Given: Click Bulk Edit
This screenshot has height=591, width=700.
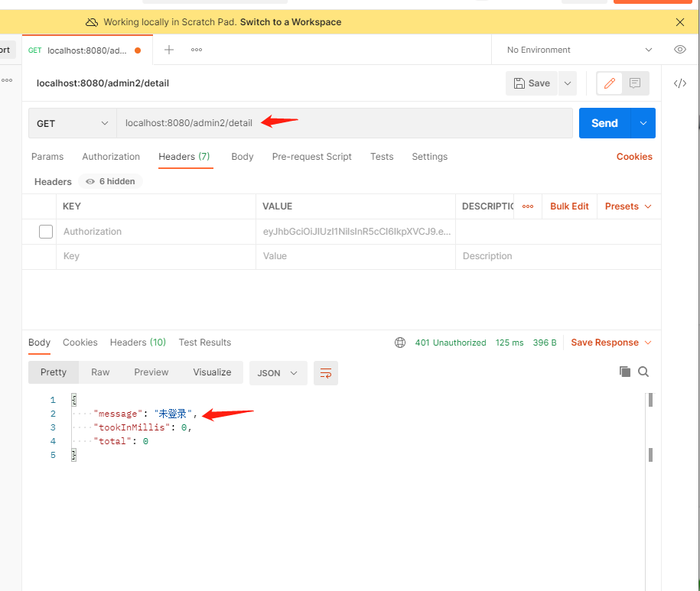Looking at the screenshot, I should click(x=569, y=206).
